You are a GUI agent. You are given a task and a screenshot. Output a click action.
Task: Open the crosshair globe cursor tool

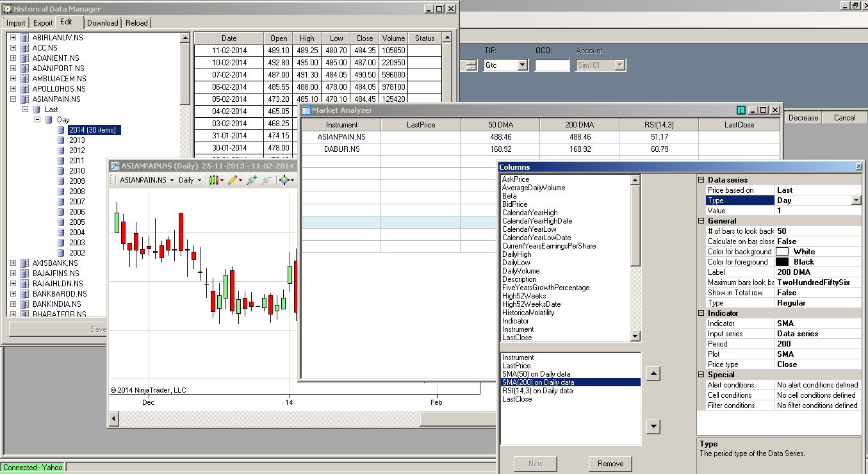click(286, 180)
